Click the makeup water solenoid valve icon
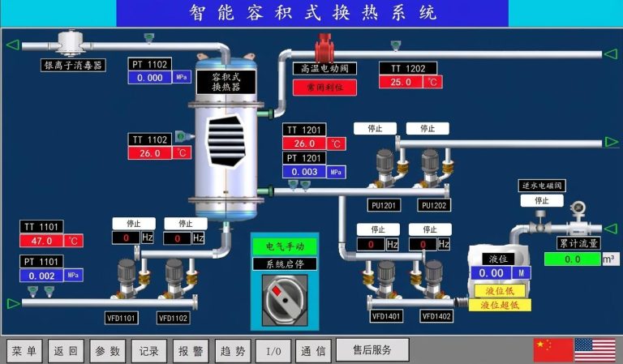The height and width of the screenshot is (364, 623). coord(540,224)
